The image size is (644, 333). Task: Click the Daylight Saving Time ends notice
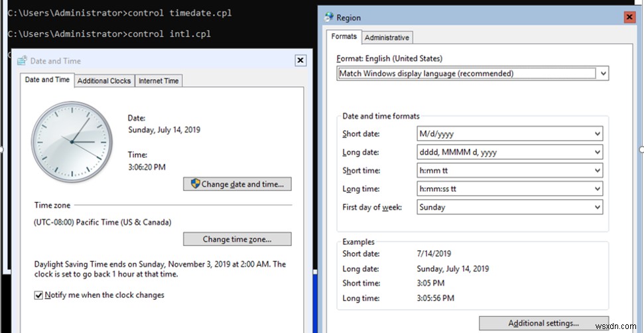point(160,269)
